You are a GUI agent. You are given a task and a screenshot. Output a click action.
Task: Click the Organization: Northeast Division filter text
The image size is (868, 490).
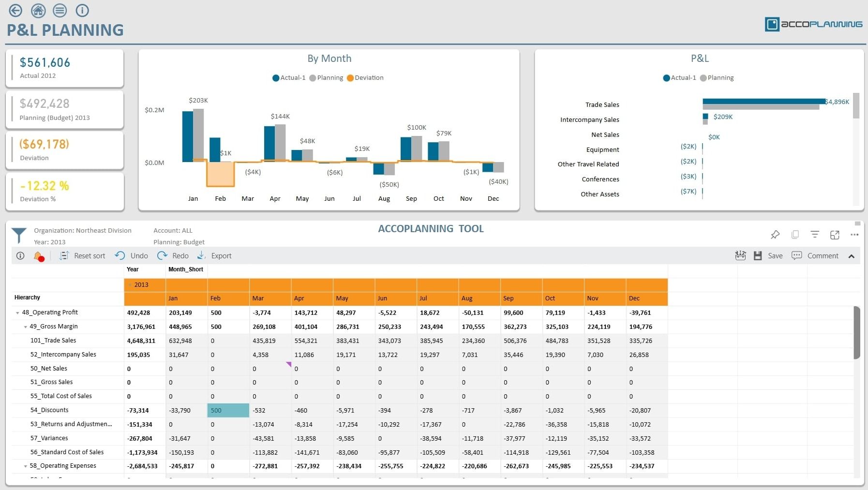pyautogui.click(x=83, y=231)
